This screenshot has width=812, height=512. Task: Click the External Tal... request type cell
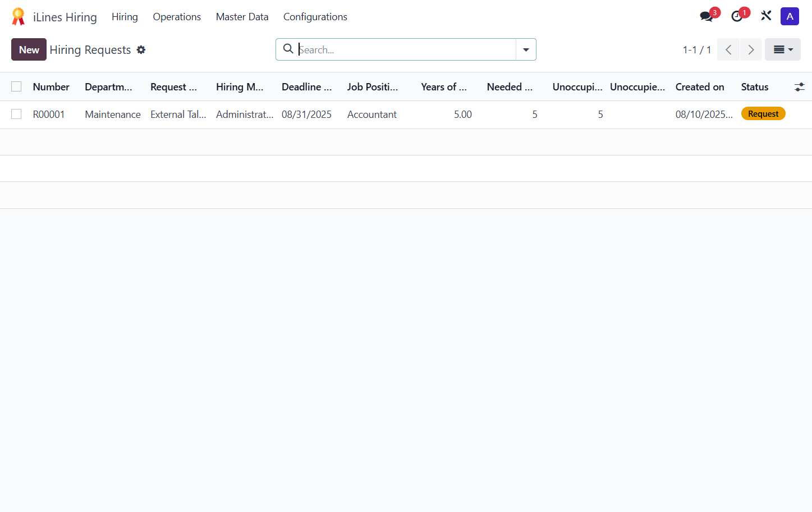(x=178, y=115)
